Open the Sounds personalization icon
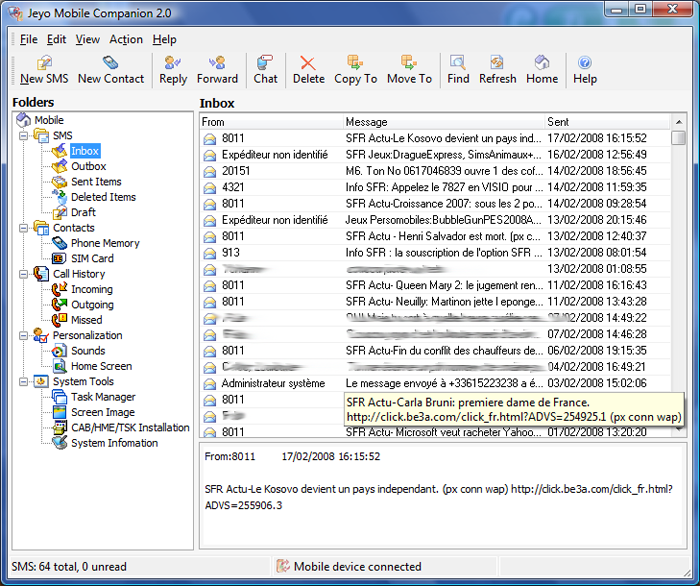 click(59, 351)
